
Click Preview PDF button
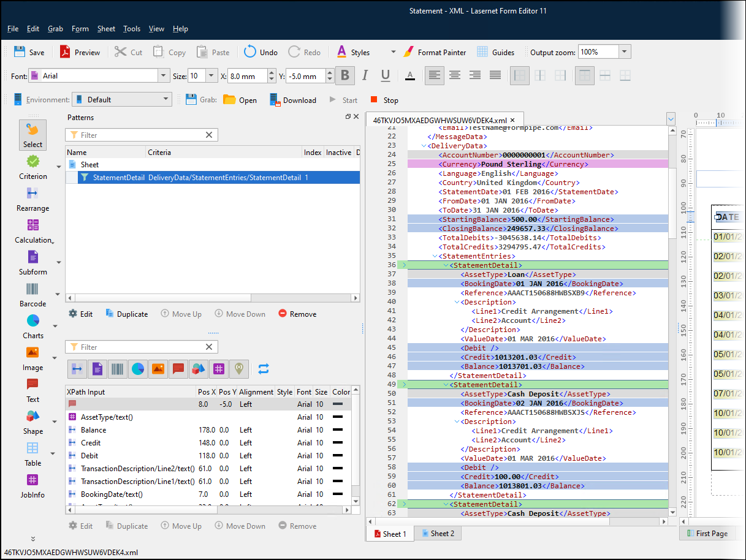point(80,52)
